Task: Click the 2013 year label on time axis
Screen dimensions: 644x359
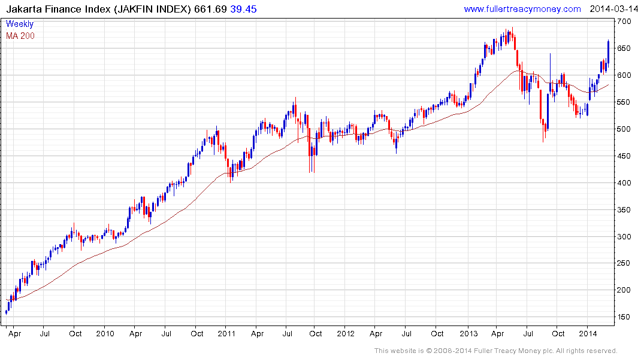Action: click(x=468, y=333)
